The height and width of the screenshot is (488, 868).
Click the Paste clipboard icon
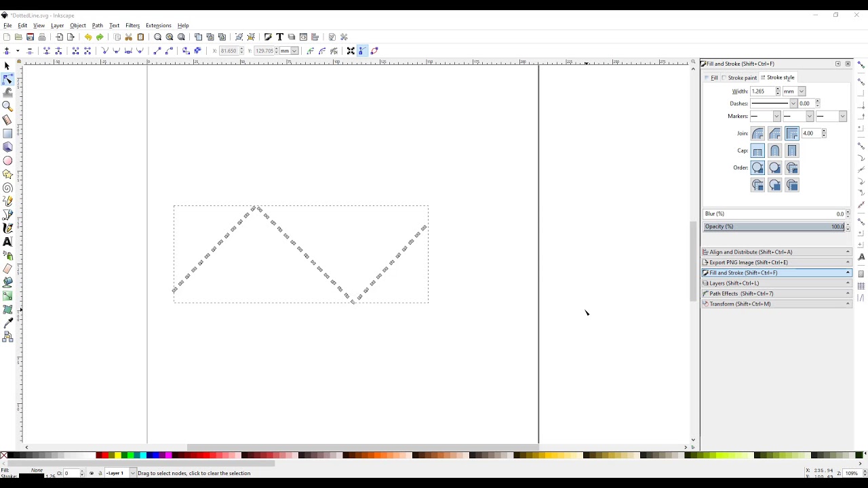(x=140, y=37)
